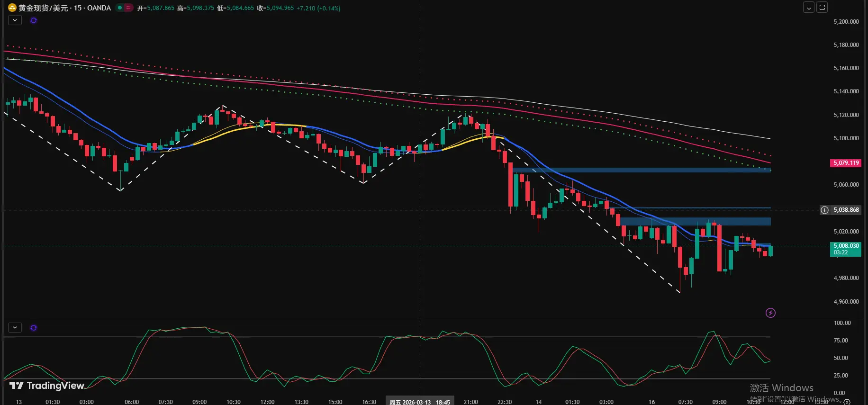Image resolution: width=868 pixels, height=405 pixels.
Task: Open chart settings hexagon icon at bottom right
Action: point(847,402)
